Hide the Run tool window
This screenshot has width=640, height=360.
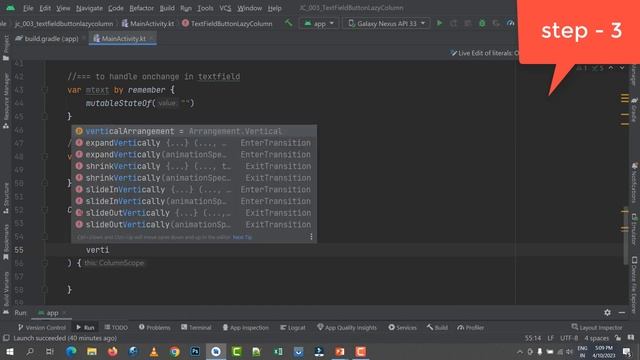point(622,313)
